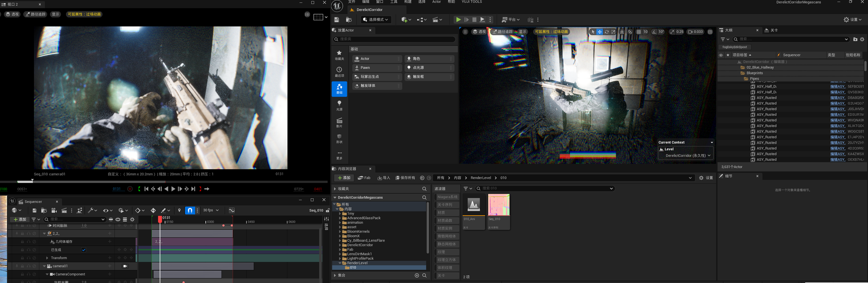868x283 pixels.
Task: Select the translate gizmo tool in viewport
Action: point(600,32)
